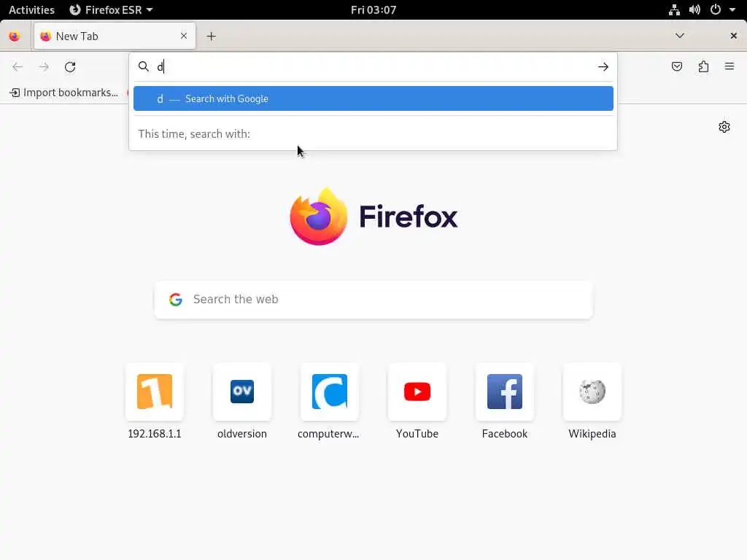Screen dimensions: 747x560
Task: Click the network status icon in top bar
Action: [674, 9]
